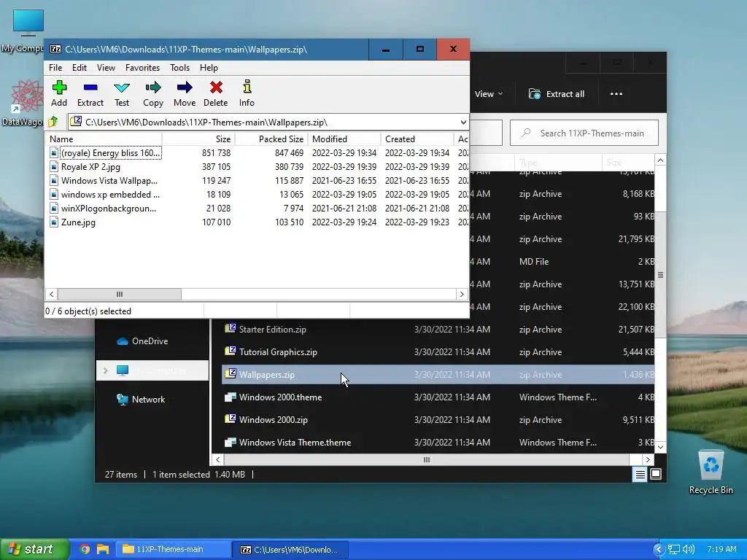This screenshot has width=747, height=560.
Task: Select Windows Vista Theme.theme in Explorer
Action: tap(438, 443)
